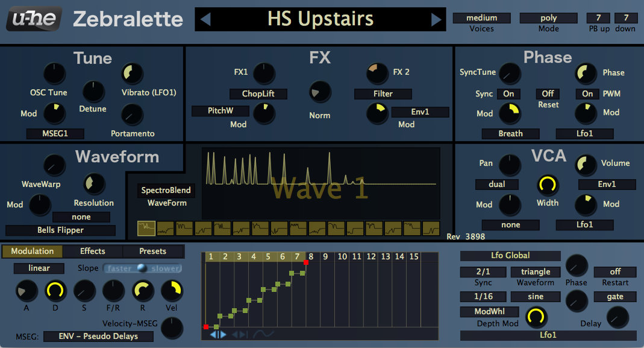Viewport: 644px width, 348px height.
Task: Open the triangle LFO waveform dropdown
Action: 536,271
